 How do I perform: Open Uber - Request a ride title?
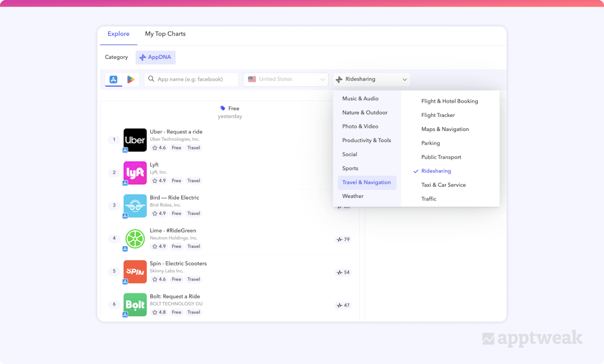pos(176,132)
